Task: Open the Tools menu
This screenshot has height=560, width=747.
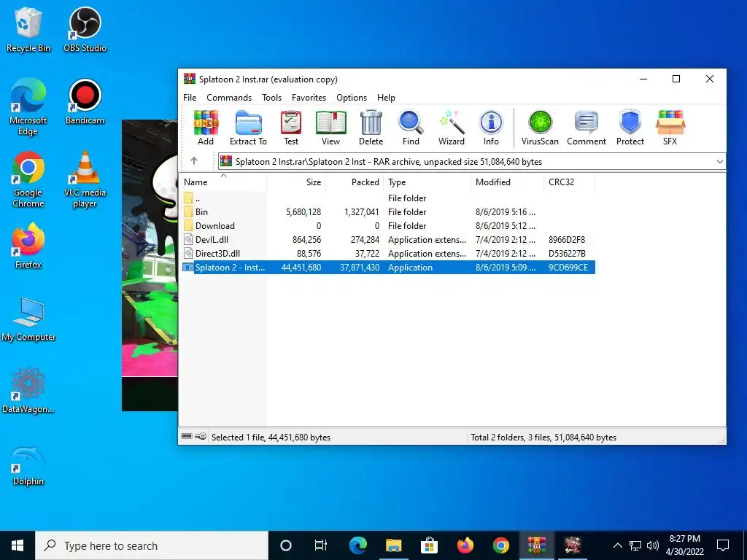Action: [271, 98]
